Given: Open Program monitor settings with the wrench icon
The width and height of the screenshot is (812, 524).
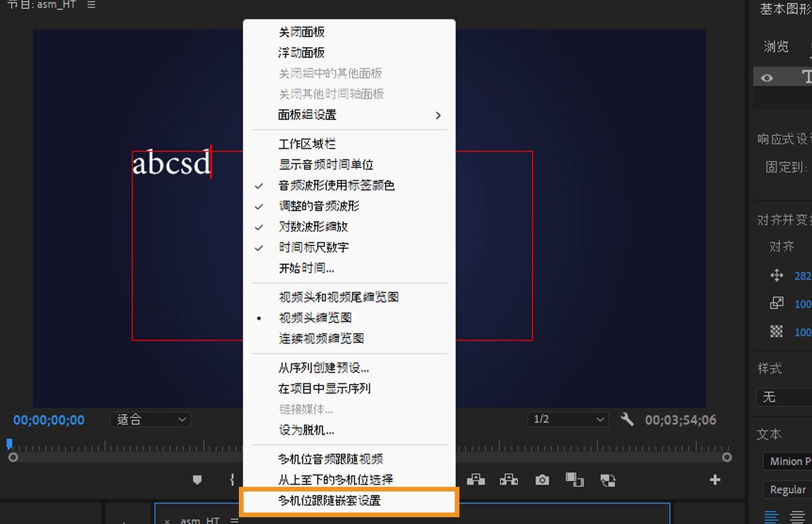Looking at the screenshot, I should click(x=627, y=419).
